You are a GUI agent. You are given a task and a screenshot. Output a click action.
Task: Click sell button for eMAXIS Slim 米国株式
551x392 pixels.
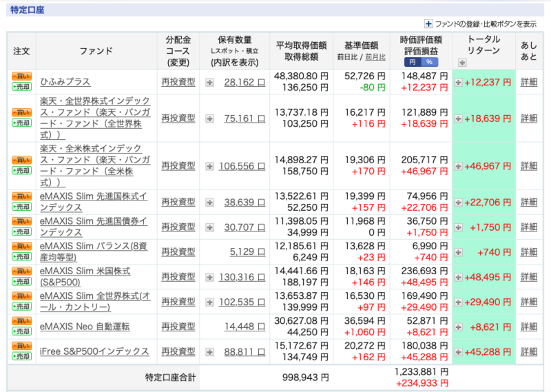22,282
